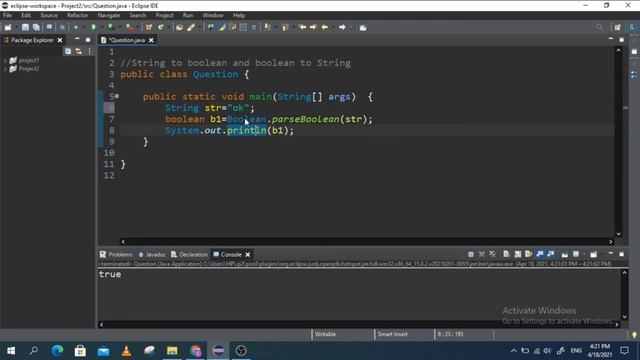Viewport: 640px width, 360px height.
Task: Click the Open Console icon
Action: [593, 254]
